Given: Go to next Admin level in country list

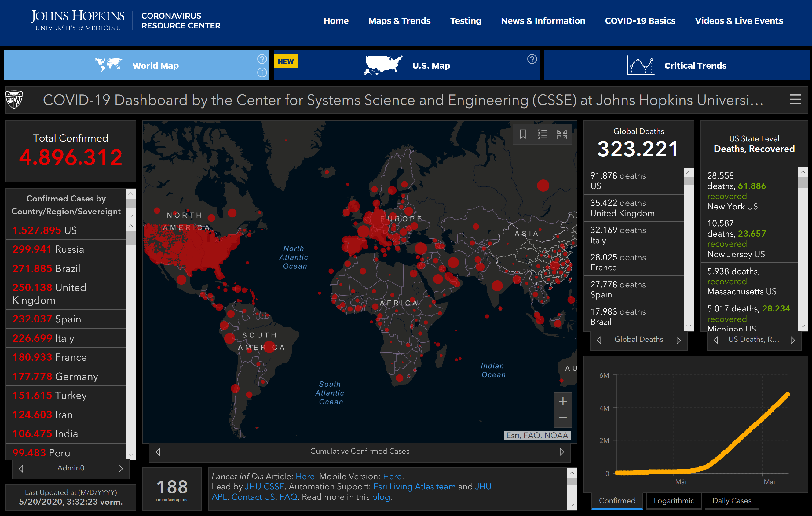Looking at the screenshot, I should pos(120,468).
